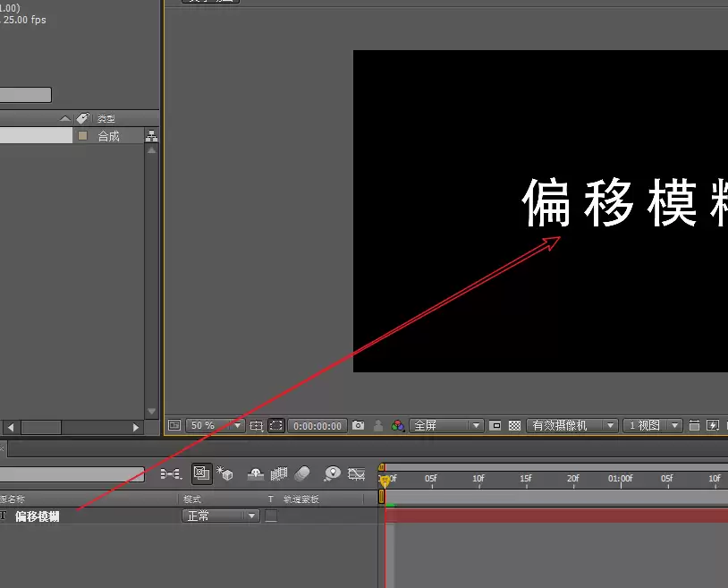728x588 pixels.
Task: Click the 01:00f mark on time ruler
Action: coord(621,478)
